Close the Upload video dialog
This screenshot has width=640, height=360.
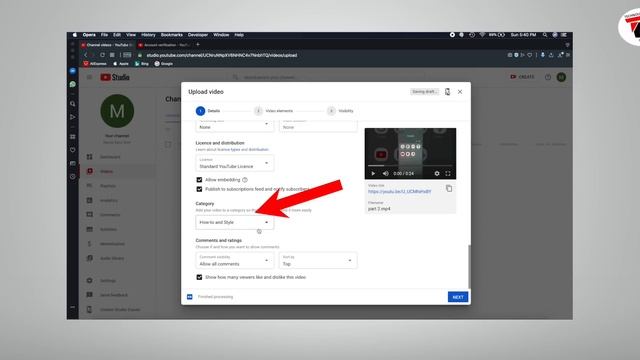click(x=460, y=92)
